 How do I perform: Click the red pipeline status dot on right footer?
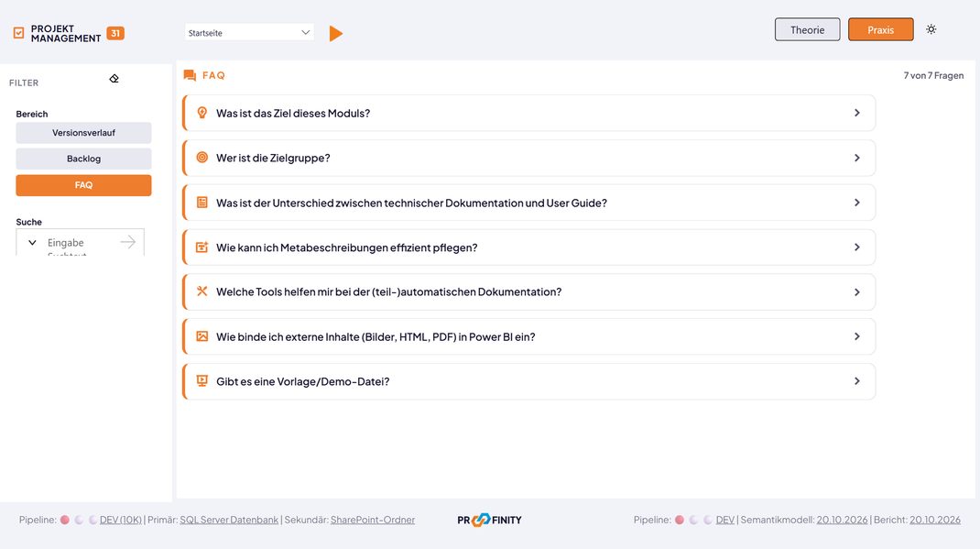click(x=680, y=521)
